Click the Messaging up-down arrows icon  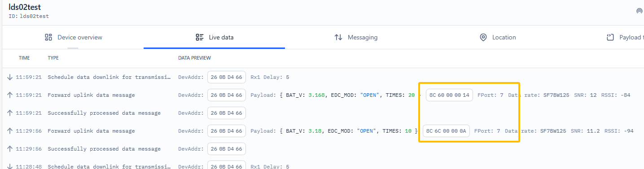click(338, 37)
